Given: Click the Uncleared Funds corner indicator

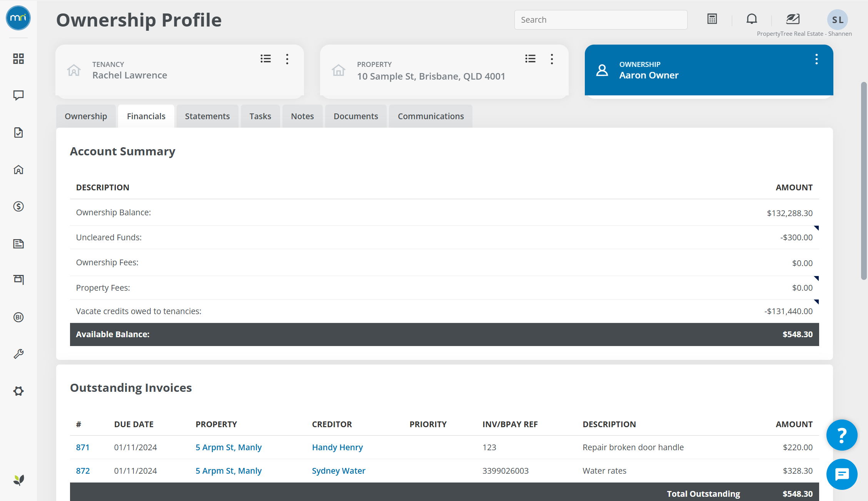Looking at the screenshot, I should point(817,228).
